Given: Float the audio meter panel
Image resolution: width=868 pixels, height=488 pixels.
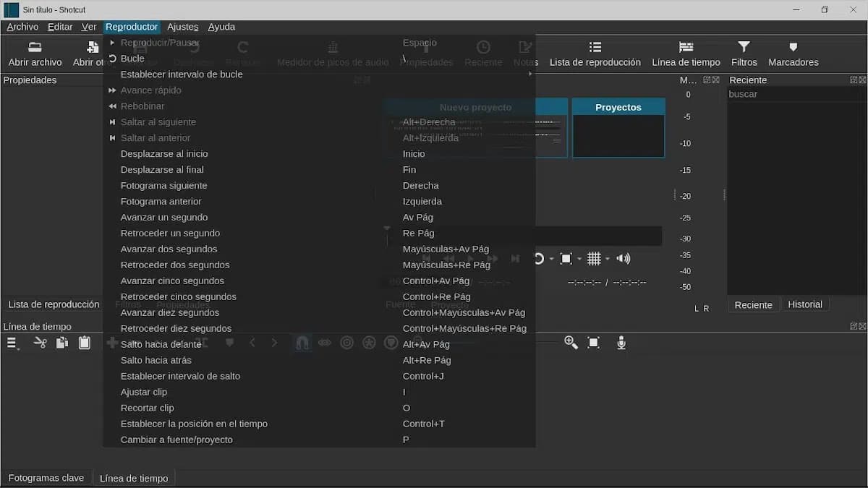Looking at the screenshot, I should [707, 80].
